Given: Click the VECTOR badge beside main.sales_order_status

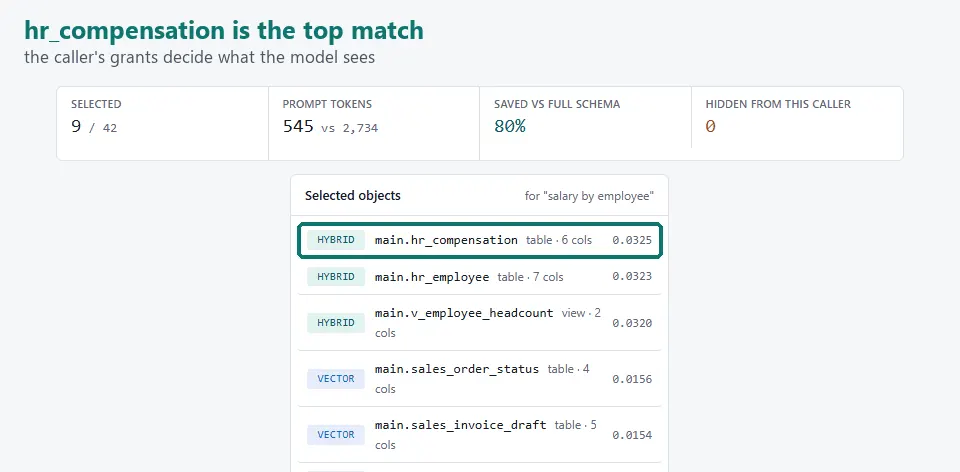Looking at the screenshot, I should click(x=336, y=379).
